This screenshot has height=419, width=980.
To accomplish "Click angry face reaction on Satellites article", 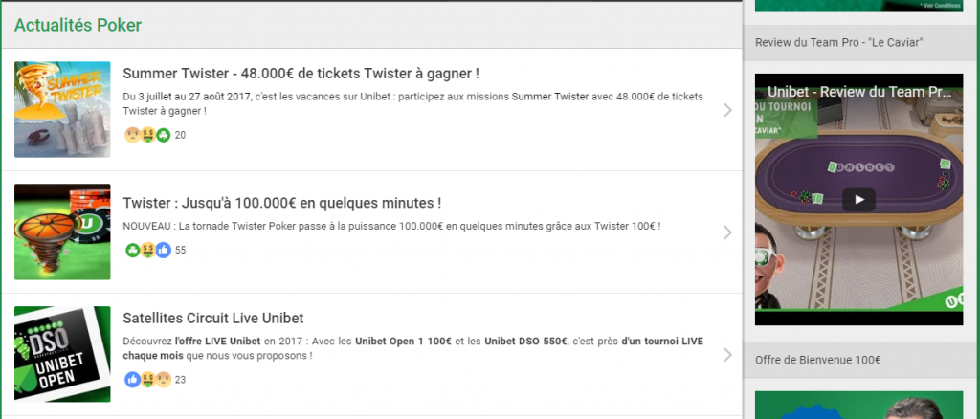I will coord(163,380).
